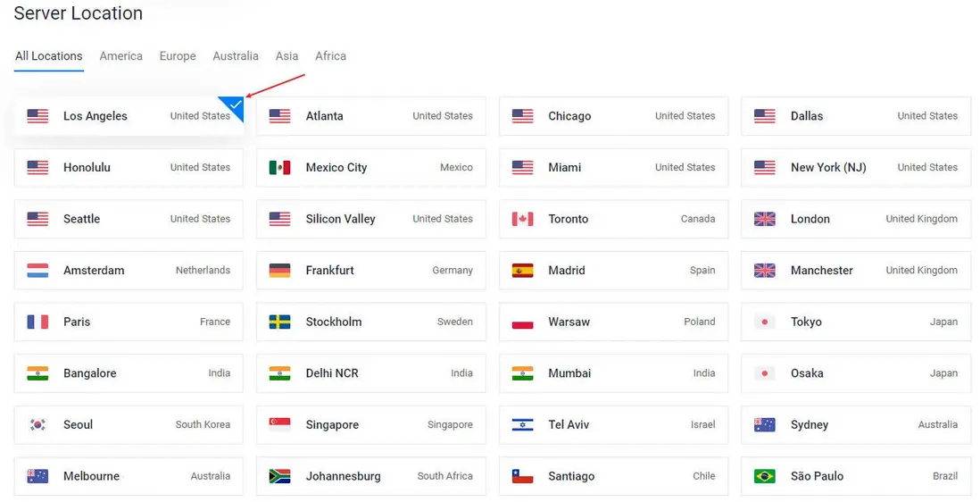Open the Asia locations tab

[x=287, y=56]
